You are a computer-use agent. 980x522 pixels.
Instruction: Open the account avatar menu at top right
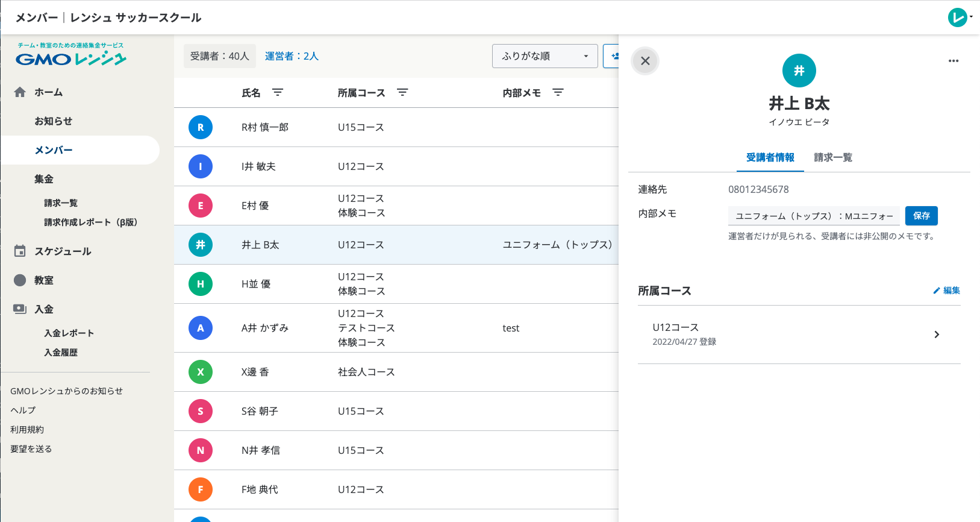[x=958, y=17]
